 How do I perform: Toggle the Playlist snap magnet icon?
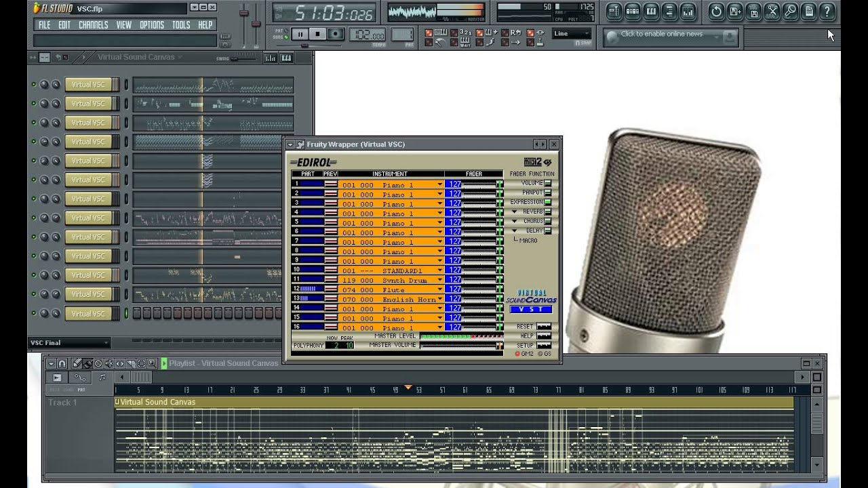pyautogui.click(x=62, y=363)
